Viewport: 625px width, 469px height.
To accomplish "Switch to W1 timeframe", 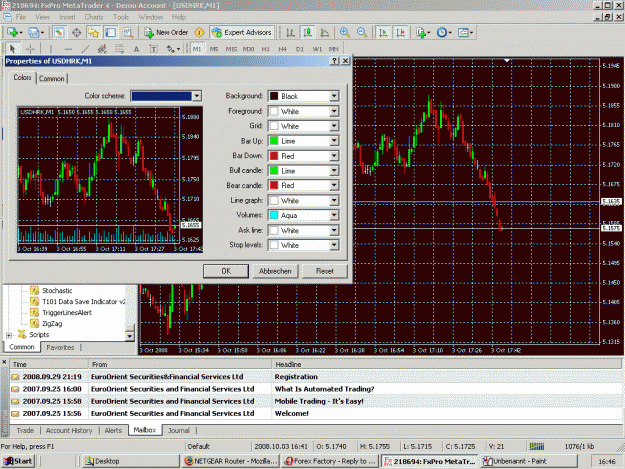I will 317,49.
